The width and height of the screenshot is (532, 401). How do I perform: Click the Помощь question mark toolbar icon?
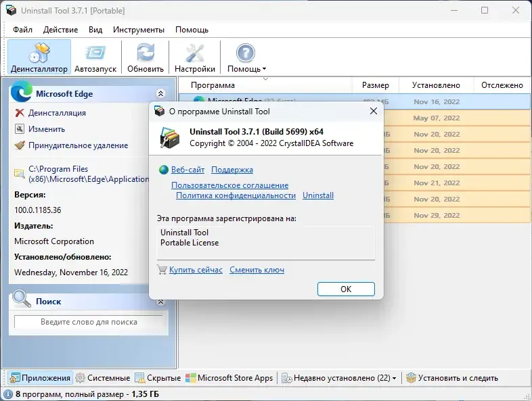click(x=245, y=53)
